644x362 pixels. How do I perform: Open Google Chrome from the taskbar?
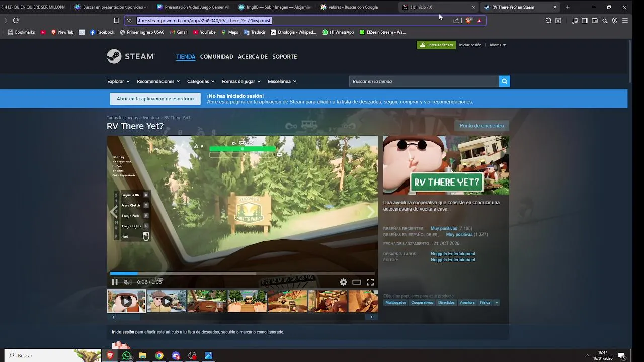pos(159,355)
